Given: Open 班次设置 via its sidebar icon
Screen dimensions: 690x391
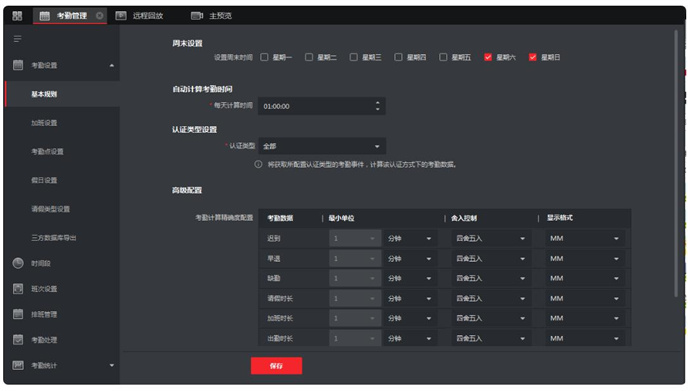Looking at the screenshot, I should tap(18, 289).
